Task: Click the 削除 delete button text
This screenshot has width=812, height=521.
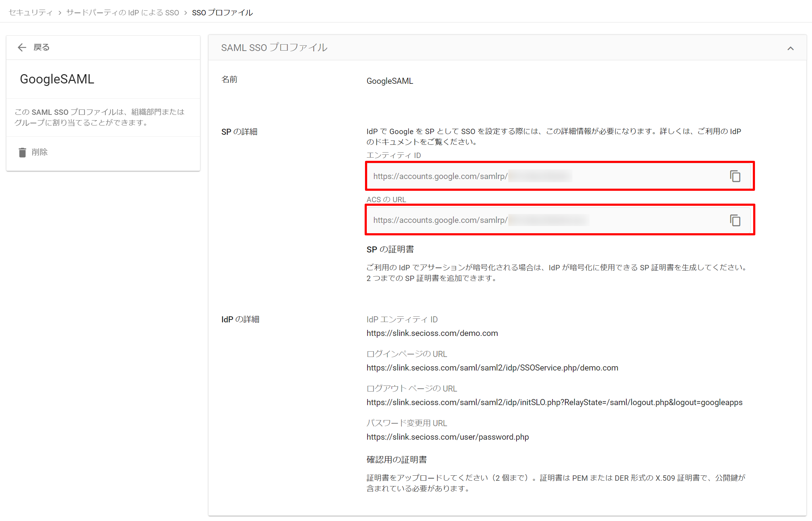Action: coord(40,152)
